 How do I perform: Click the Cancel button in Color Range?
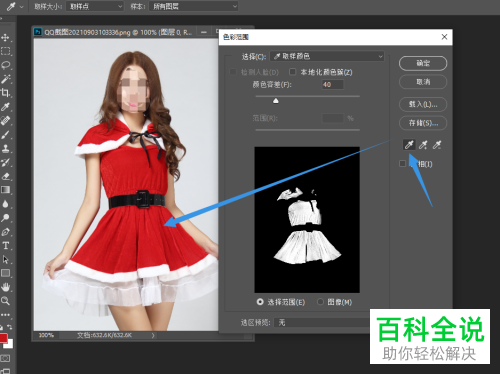[423, 82]
